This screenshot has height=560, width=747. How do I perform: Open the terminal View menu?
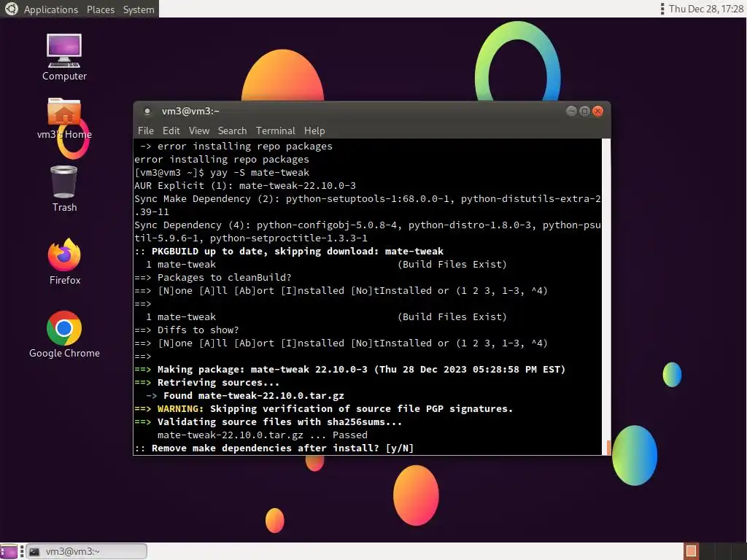[198, 131]
